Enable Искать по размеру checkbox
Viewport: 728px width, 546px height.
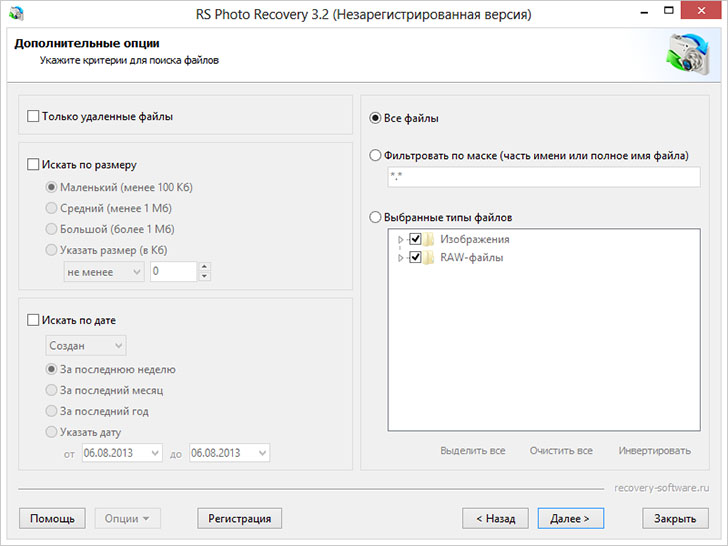[x=33, y=164]
